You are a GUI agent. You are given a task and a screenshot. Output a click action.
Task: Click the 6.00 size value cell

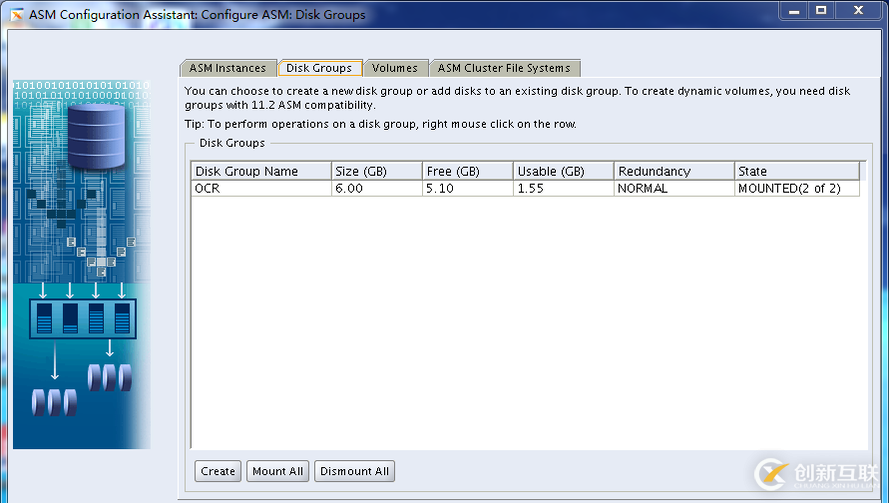pyautogui.click(x=377, y=188)
